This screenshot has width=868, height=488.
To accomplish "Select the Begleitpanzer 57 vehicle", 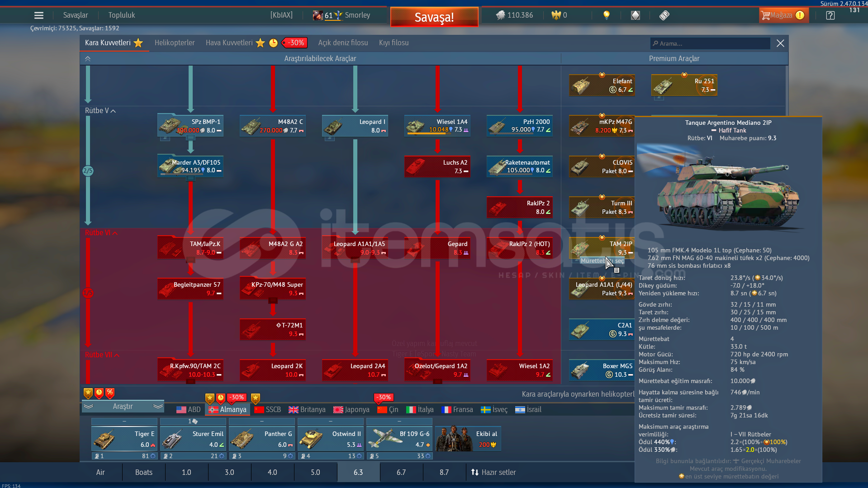I will (190, 289).
